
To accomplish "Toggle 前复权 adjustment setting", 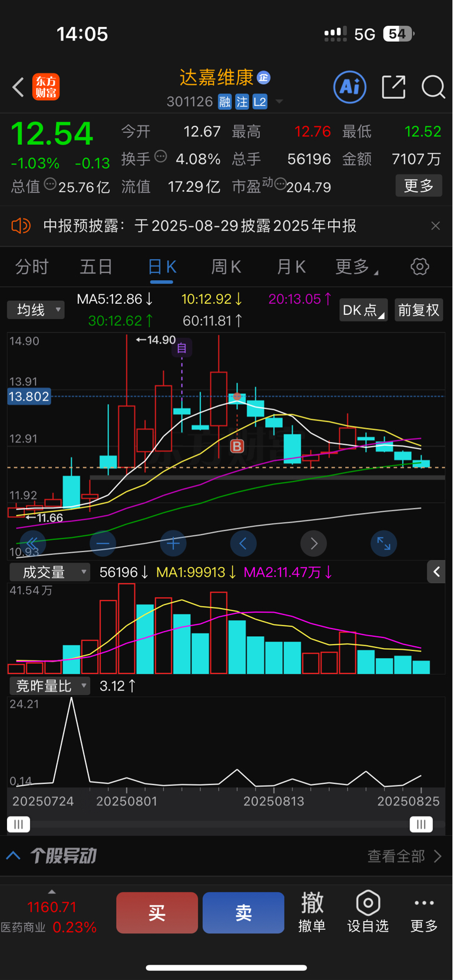I will (x=419, y=310).
